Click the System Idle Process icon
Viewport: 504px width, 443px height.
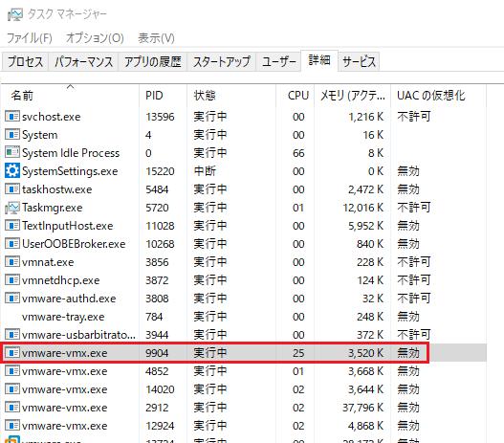click(12, 153)
